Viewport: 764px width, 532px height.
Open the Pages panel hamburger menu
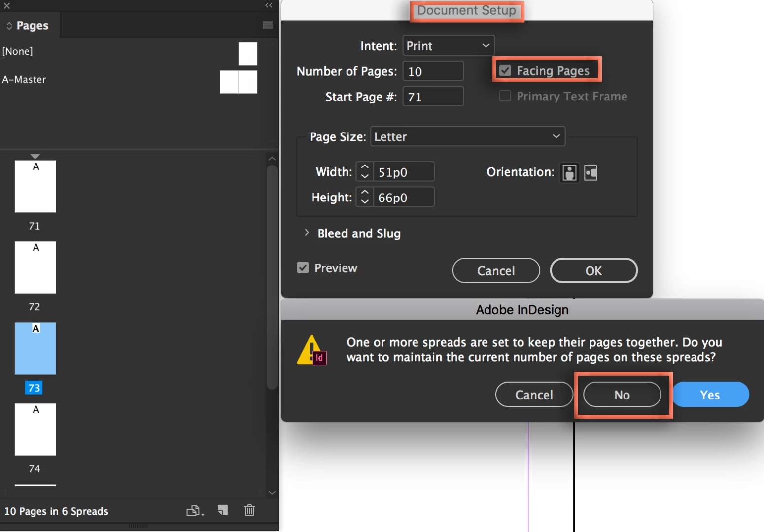pos(268,25)
